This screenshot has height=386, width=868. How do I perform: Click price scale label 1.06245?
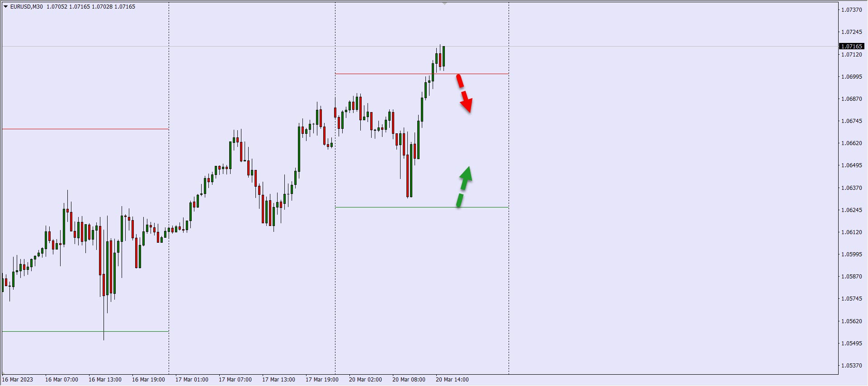pyautogui.click(x=851, y=210)
